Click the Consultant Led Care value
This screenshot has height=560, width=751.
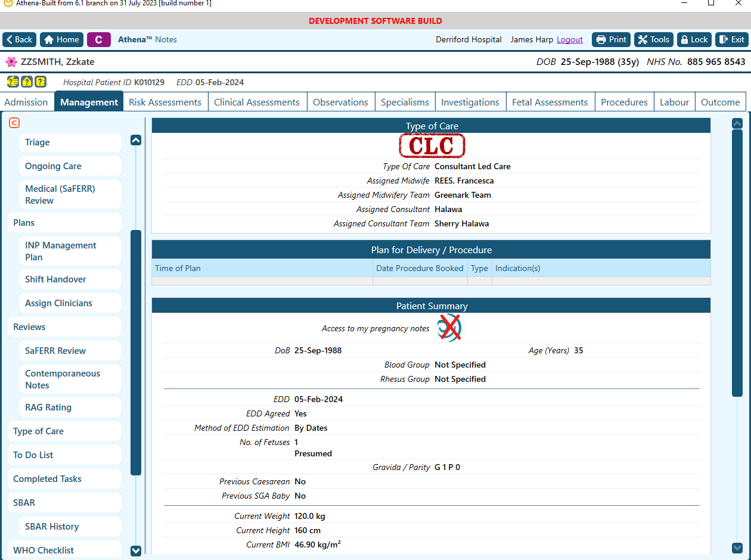tap(473, 166)
